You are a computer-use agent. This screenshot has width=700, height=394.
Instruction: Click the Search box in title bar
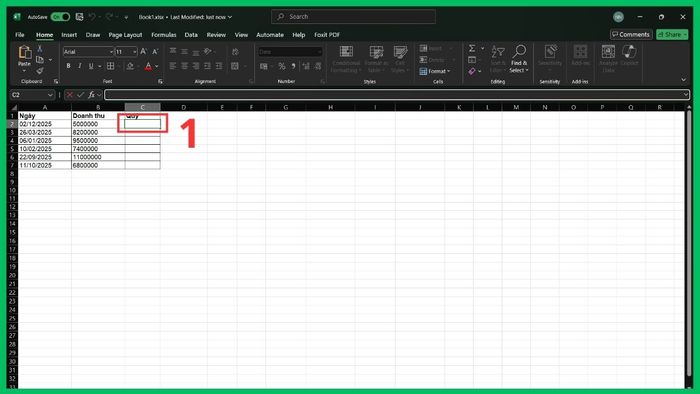pyautogui.click(x=353, y=17)
